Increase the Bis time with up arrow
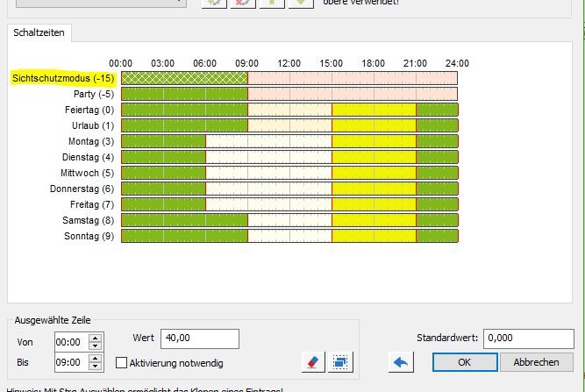585x392 pixels. click(x=95, y=358)
